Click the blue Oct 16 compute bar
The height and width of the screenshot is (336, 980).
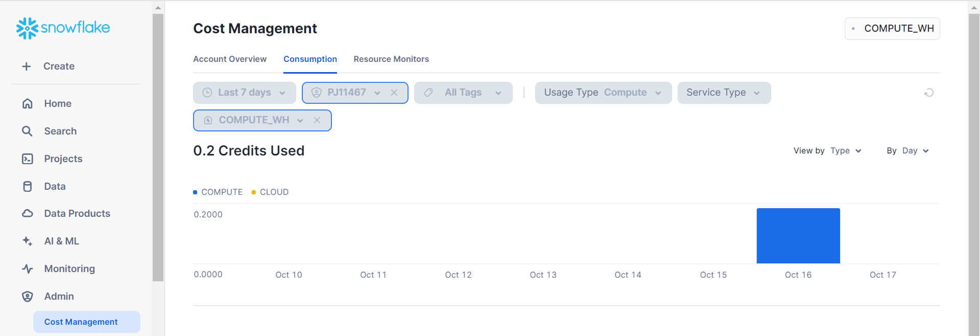pyautogui.click(x=798, y=236)
